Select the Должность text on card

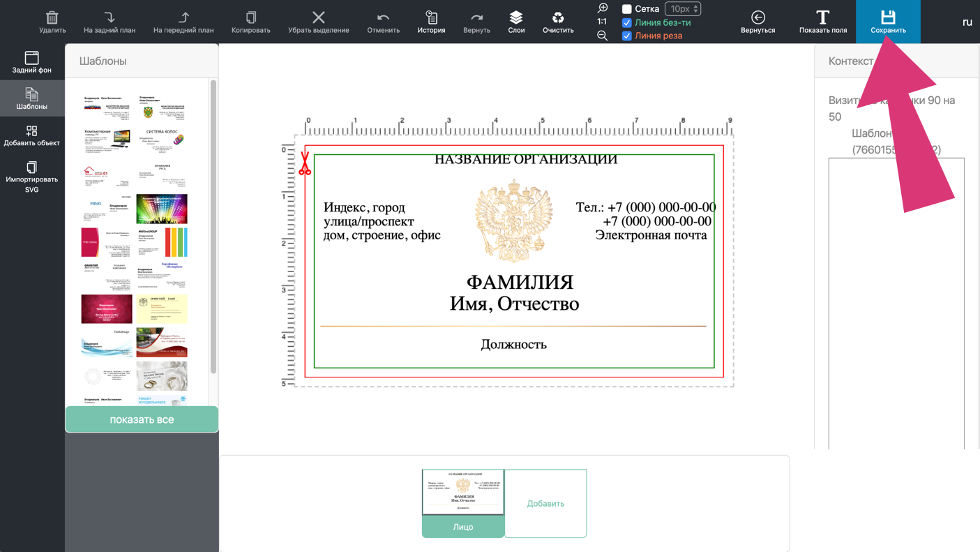pos(514,344)
